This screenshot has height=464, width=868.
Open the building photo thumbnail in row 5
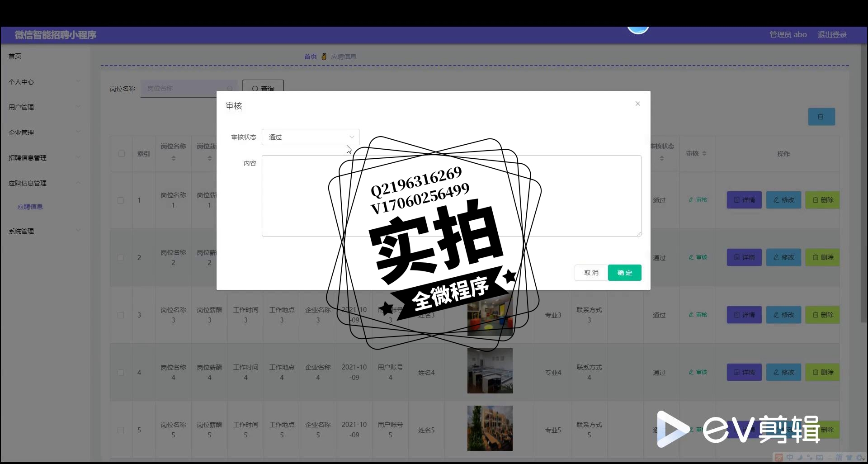tap(490, 428)
